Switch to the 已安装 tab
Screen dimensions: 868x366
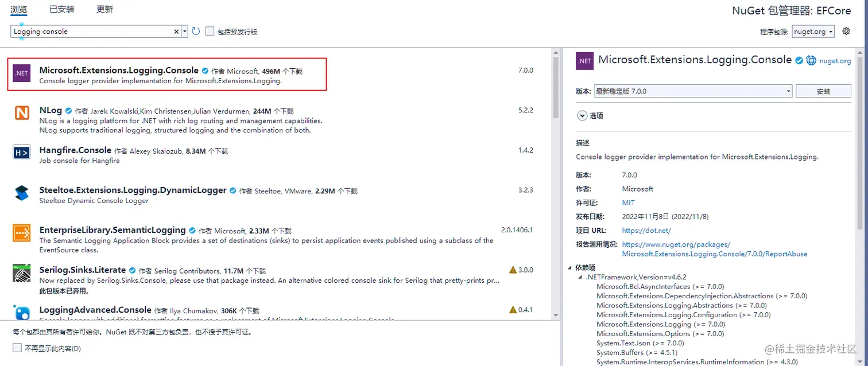[62, 9]
